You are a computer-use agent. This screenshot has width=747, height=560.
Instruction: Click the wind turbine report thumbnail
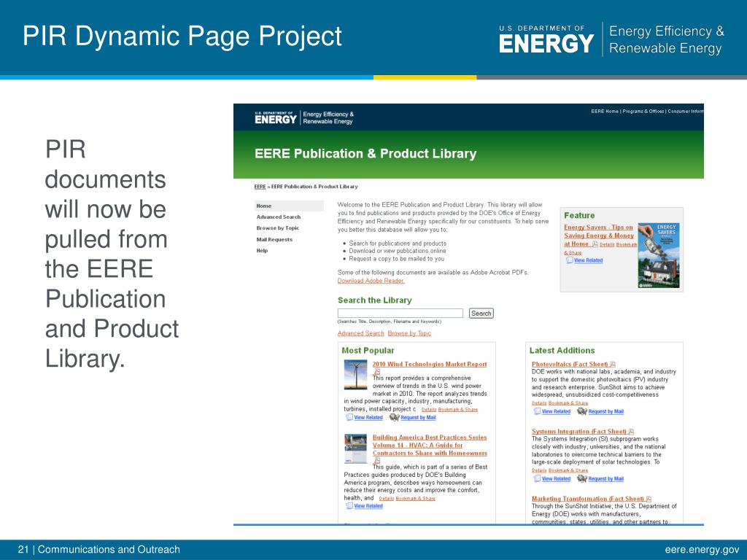pyautogui.click(x=355, y=375)
